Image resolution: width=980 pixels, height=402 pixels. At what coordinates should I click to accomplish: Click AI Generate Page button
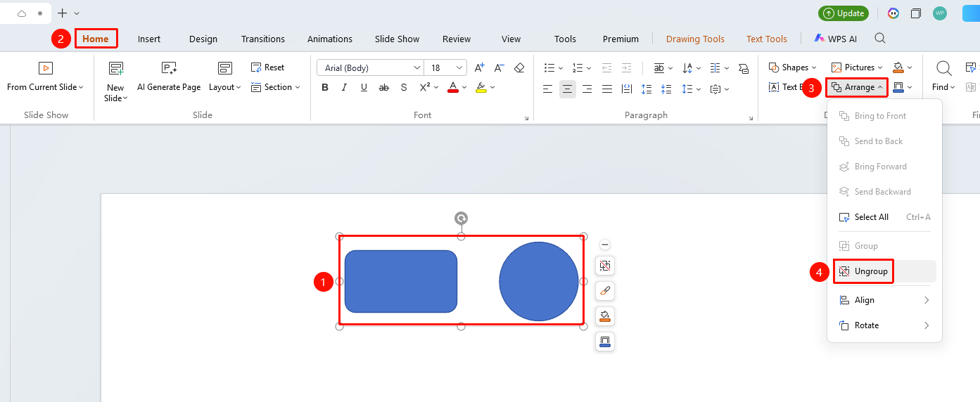pos(169,77)
